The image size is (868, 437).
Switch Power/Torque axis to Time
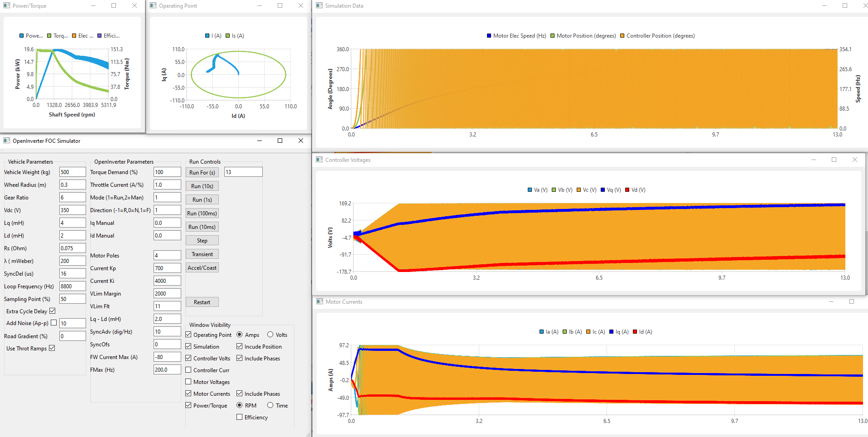[x=270, y=405]
